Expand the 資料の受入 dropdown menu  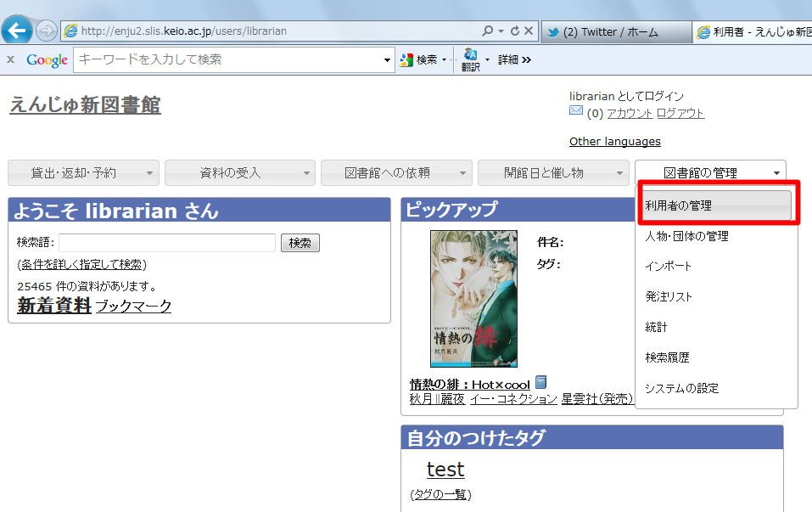240,172
